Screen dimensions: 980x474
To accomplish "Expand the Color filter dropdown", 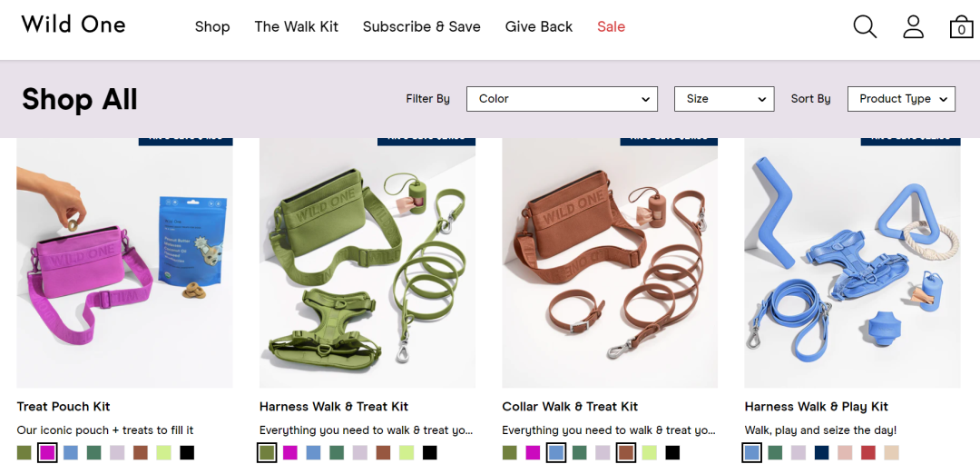I will [x=562, y=99].
